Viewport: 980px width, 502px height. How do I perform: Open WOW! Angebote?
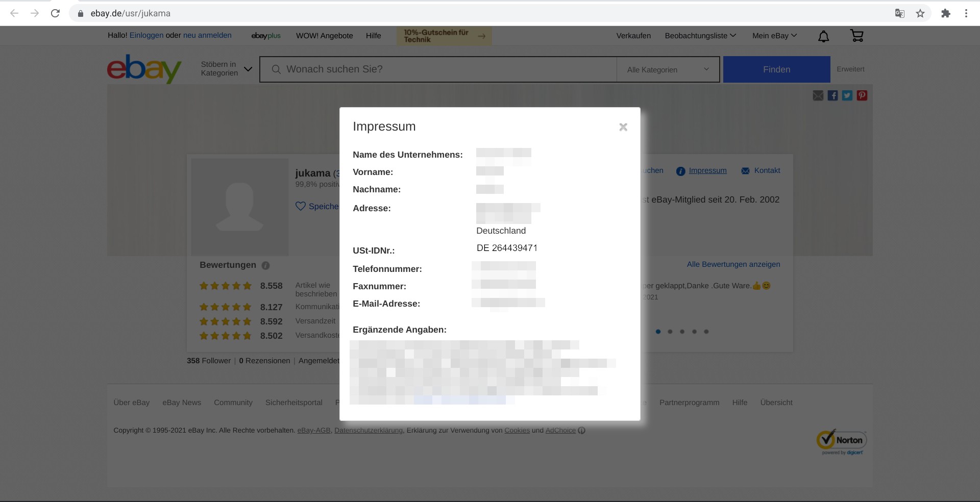click(325, 36)
